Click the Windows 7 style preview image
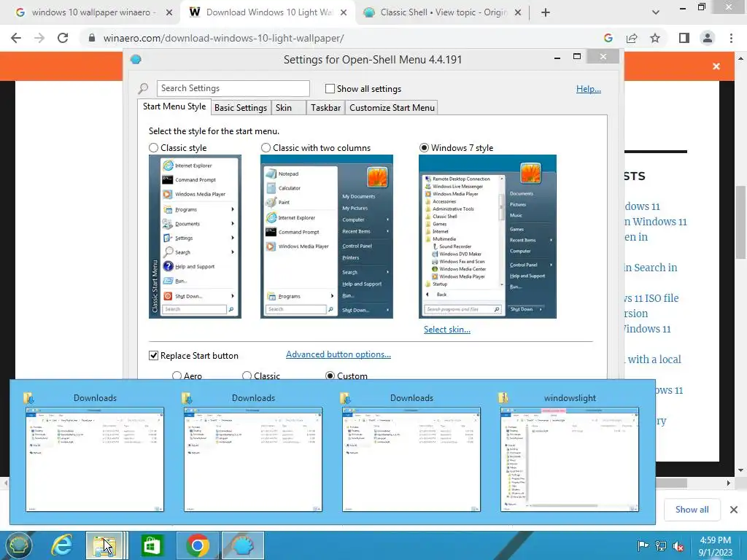Image resolution: width=747 pixels, height=560 pixels. (487, 237)
